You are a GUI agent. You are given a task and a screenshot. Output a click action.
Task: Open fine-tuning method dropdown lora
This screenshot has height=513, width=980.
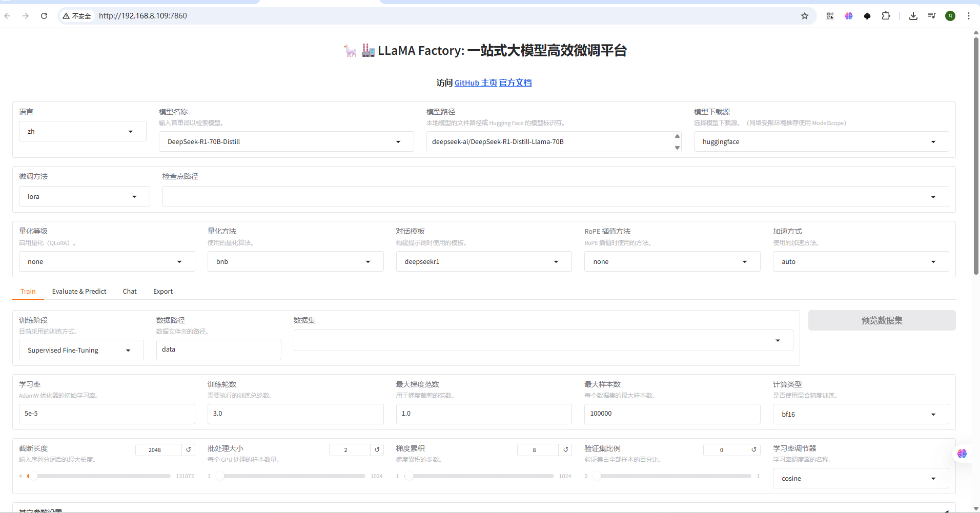coord(85,196)
